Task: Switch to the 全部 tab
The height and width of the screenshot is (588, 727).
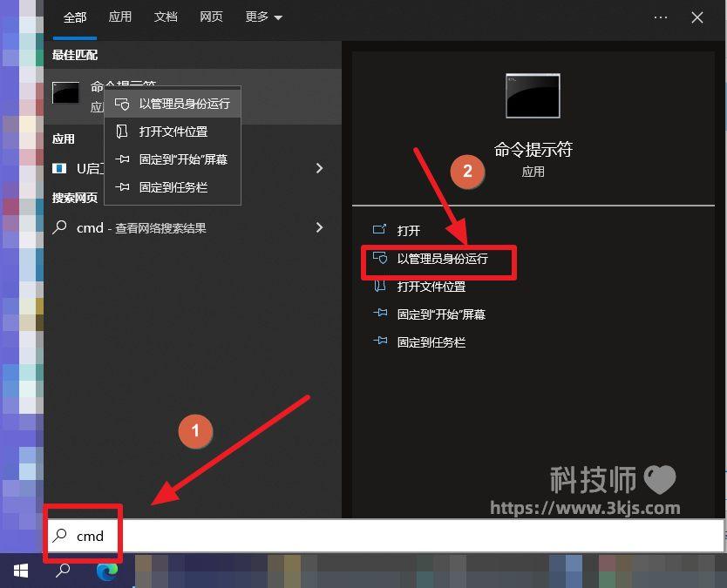Action: coord(75,17)
